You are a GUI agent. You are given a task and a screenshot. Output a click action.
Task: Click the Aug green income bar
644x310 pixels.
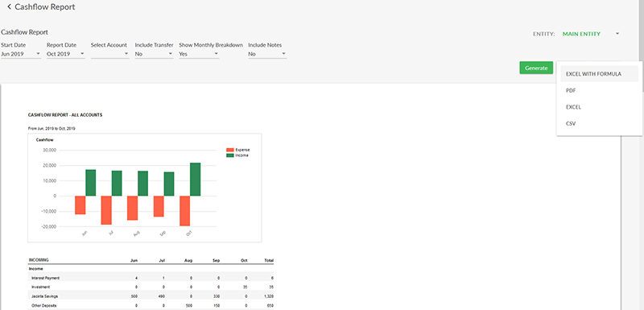[143, 184]
